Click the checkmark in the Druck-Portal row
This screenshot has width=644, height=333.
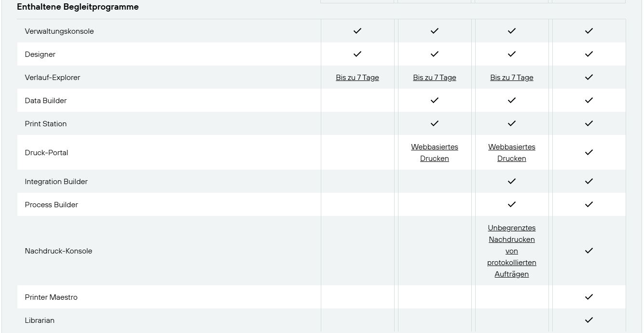pos(589,152)
